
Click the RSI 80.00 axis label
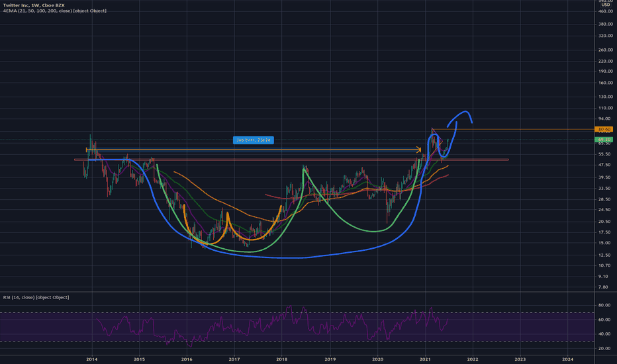click(x=604, y=305)
